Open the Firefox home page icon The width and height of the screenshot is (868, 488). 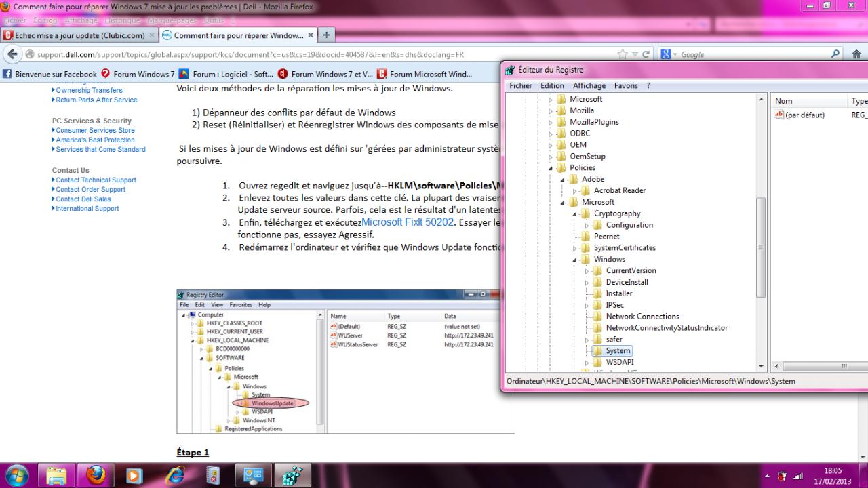pos(856,54)
